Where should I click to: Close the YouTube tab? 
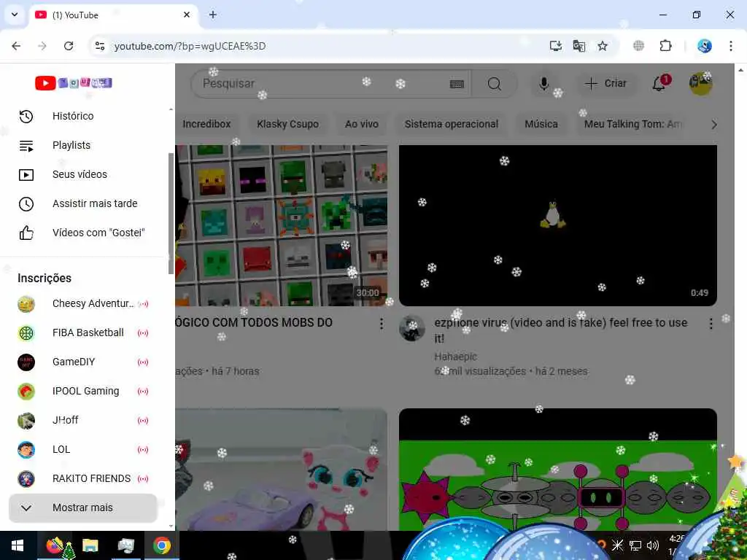pos(187,15)
